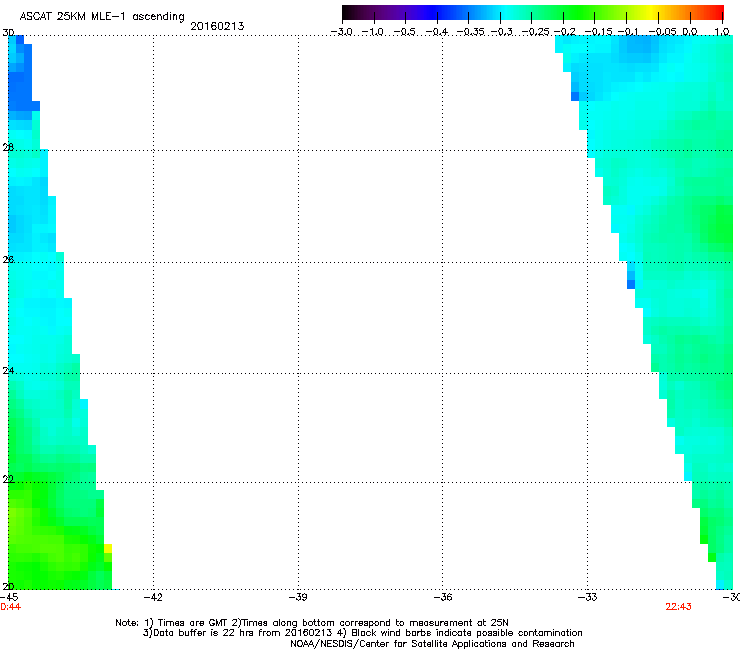This screenshot has width=740, height=650.
Task: Click the color bar label -0.3
Action: coord(501,32)
